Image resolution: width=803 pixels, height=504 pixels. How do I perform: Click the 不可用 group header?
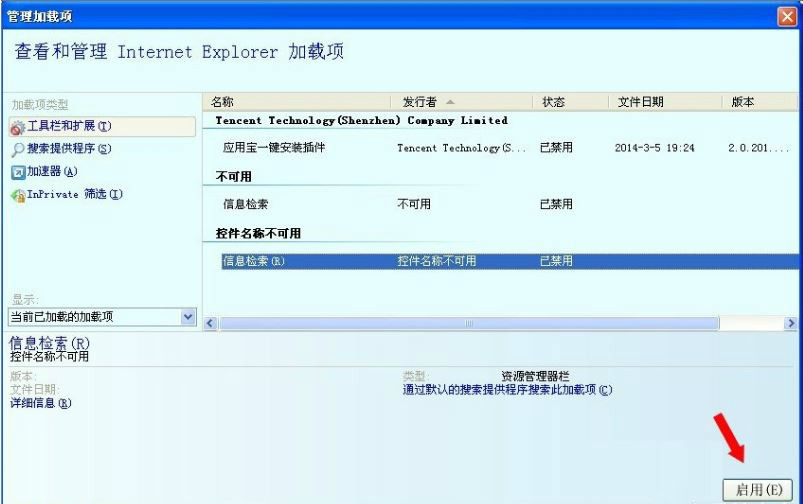[x=234, y=177]
